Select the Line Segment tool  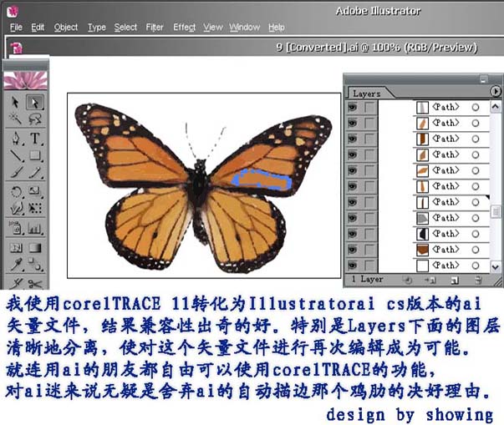pos(15,155)
